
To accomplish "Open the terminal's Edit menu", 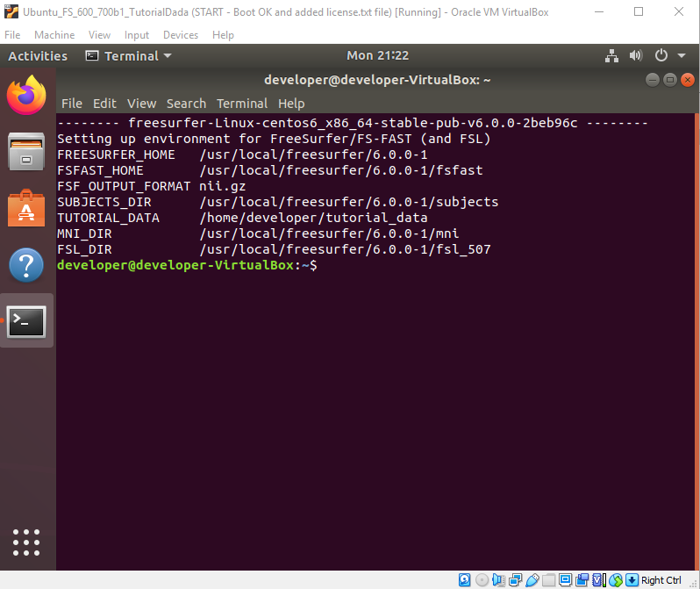I will click(x=104, y=104).
